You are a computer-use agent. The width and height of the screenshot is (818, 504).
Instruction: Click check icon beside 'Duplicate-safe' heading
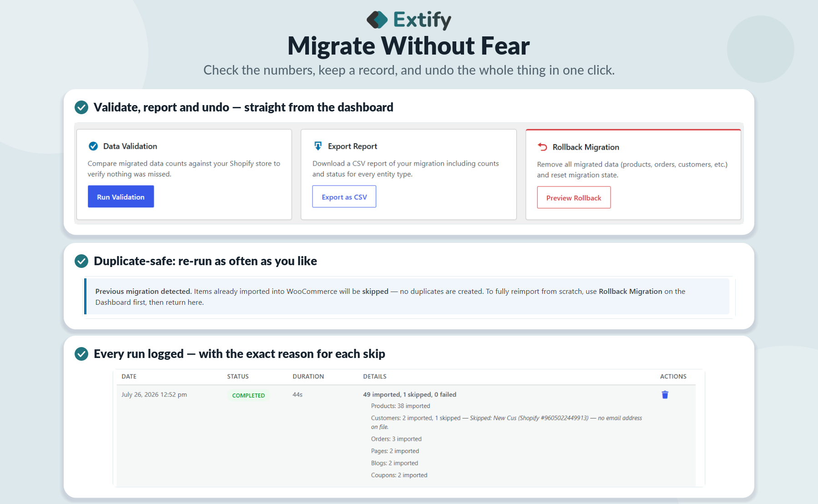click(81, 261)
